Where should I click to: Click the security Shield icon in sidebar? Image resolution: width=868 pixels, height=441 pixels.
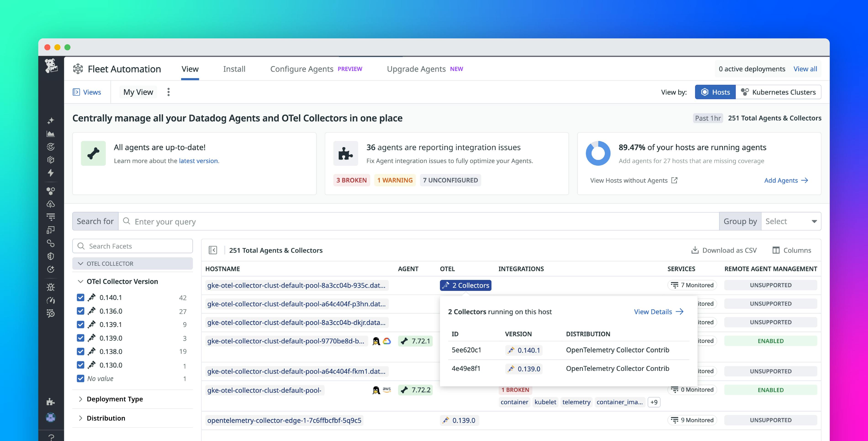coord(50,256)
